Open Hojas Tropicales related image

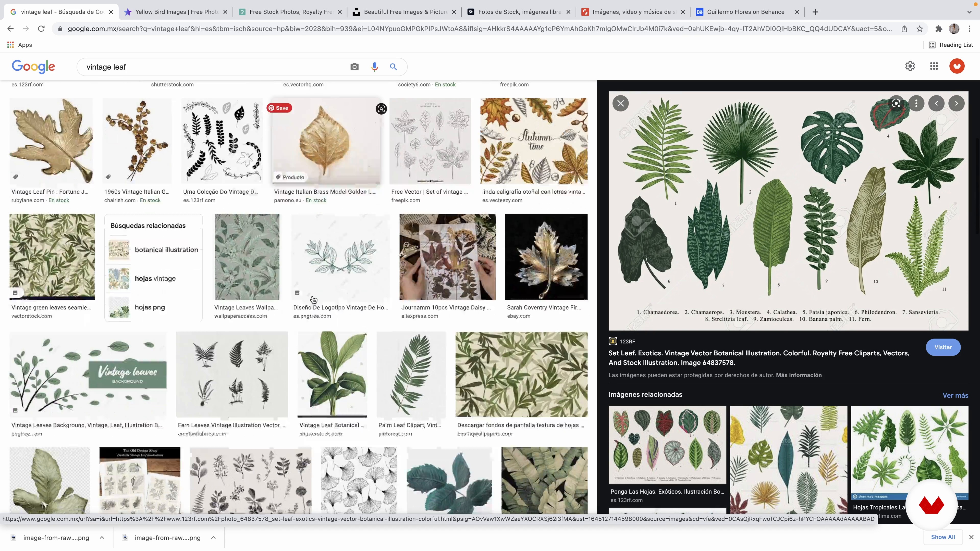pyautogui.click(x=910, y=453)
